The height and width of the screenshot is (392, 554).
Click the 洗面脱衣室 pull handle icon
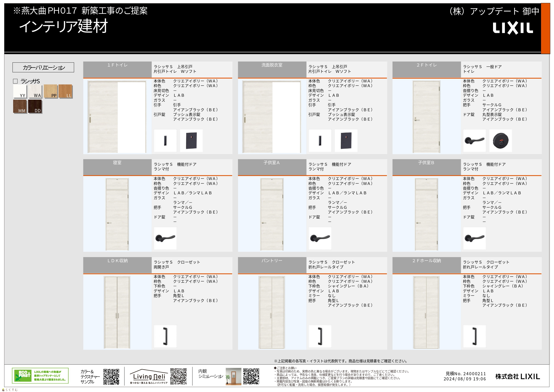pyautogui.click(x=320, y=140)
